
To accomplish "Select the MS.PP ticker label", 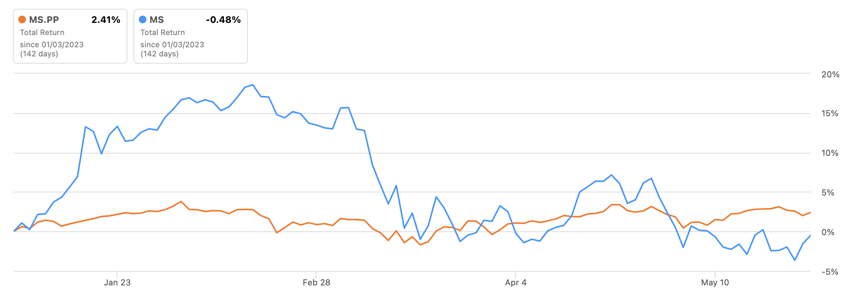I will point(44,20).
